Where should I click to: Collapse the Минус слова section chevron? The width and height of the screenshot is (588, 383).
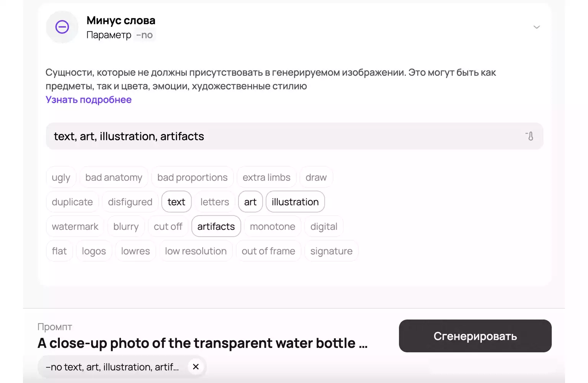(536, 27)
